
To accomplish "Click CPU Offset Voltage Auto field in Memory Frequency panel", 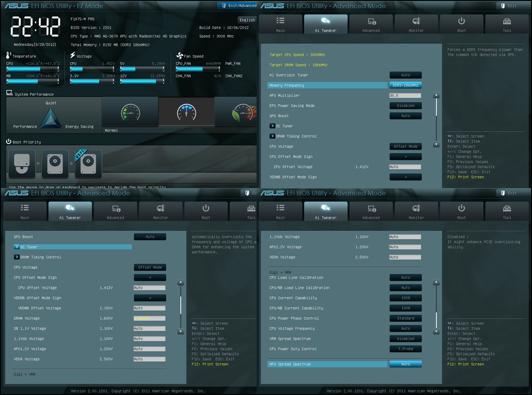I will (x=405, y=166).
